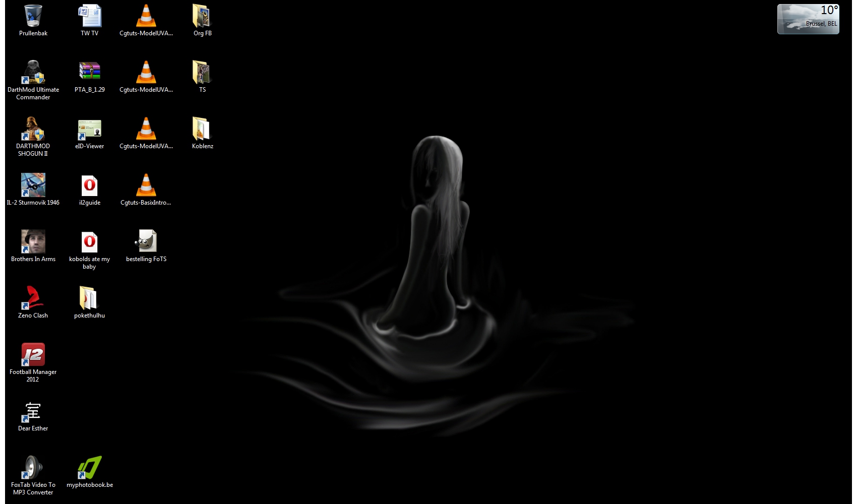Launch the Zeno Clash shortcut
The image size is (857, 504).
(33, 299)
